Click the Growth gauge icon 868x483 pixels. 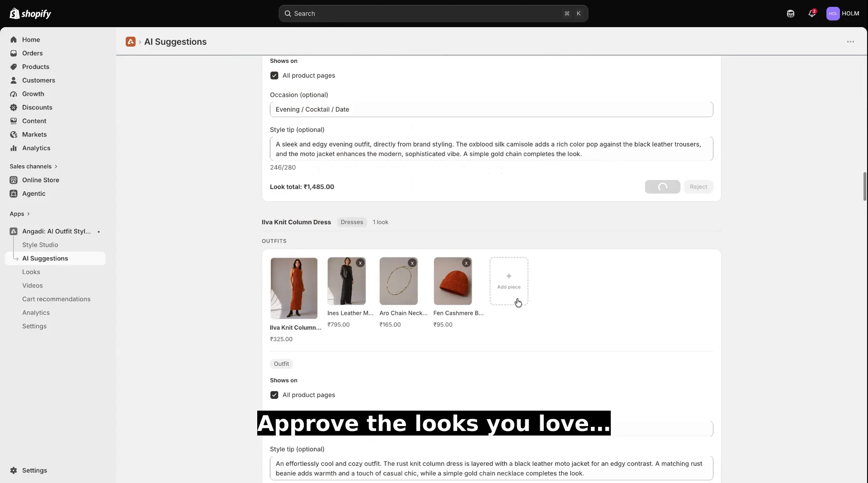pos(14,94)
